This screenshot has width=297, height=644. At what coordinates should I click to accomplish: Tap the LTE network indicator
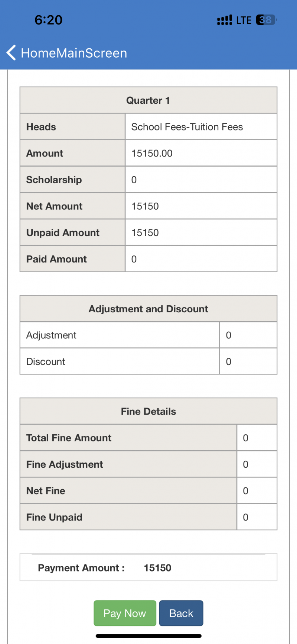pos(244,20)
